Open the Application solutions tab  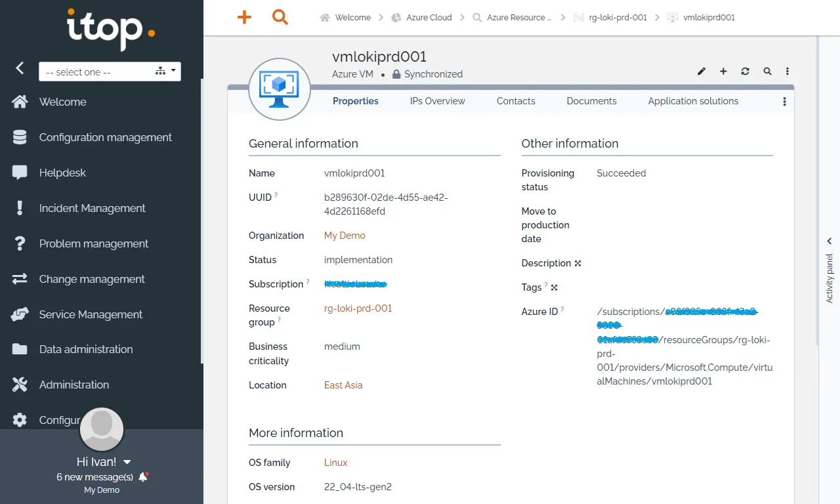[693, 101]
